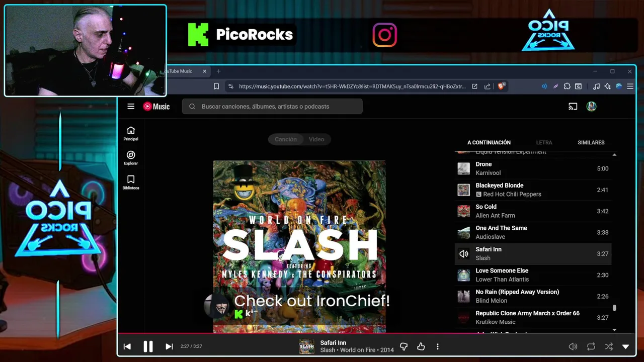Open the Leo AI sparkle icon
The height and width of the screenshot is (362, 644).
(x=608, y=86)
